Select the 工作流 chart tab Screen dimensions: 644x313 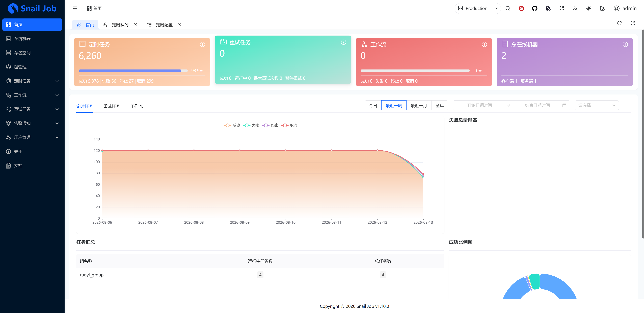(137, 106)
